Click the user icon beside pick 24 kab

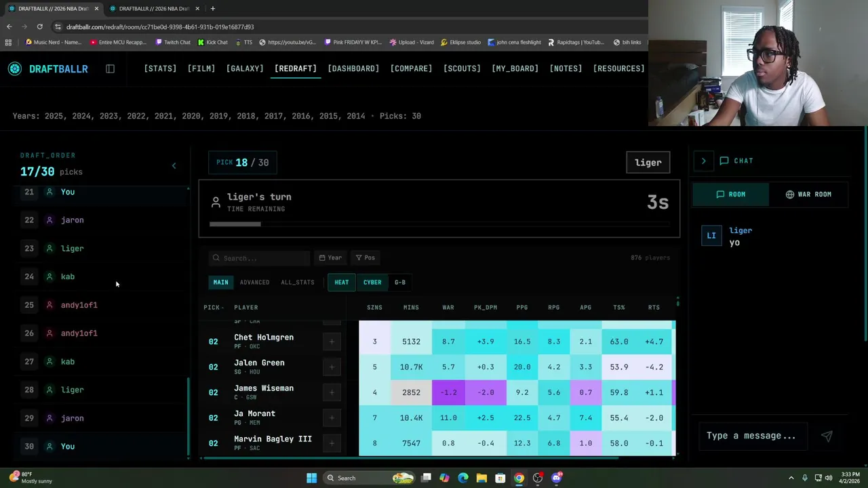[49, 277]
